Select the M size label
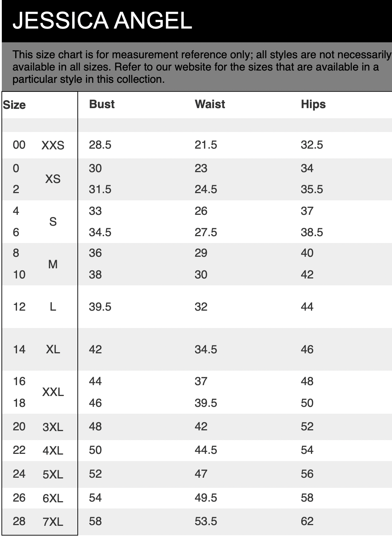 [53, 264]
